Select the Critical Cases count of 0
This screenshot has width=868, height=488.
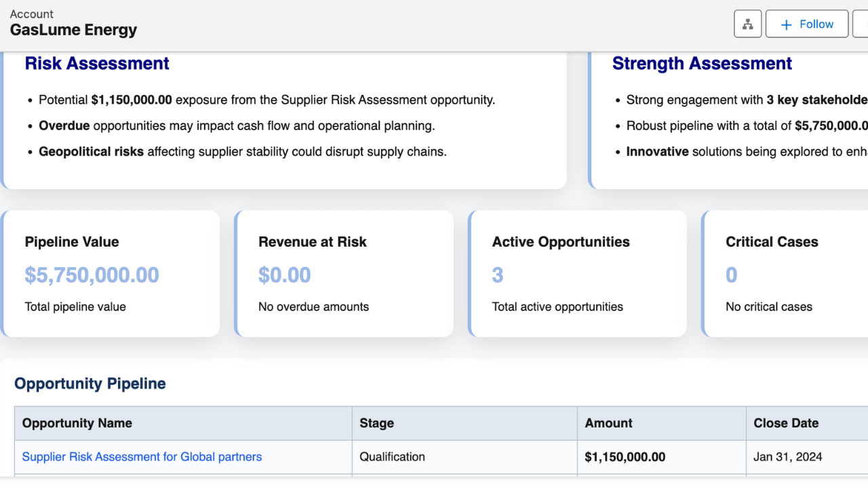tap(731, 275)
